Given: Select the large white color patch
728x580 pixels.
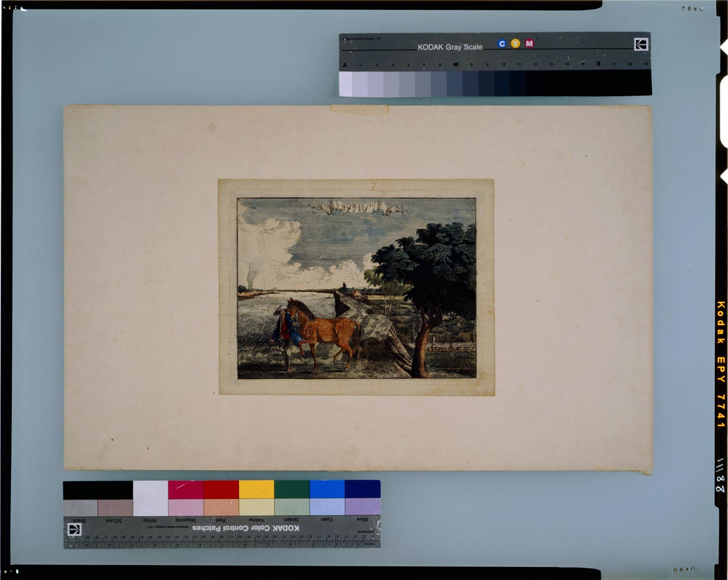Looking at the screenshot, I should (150, 498).
